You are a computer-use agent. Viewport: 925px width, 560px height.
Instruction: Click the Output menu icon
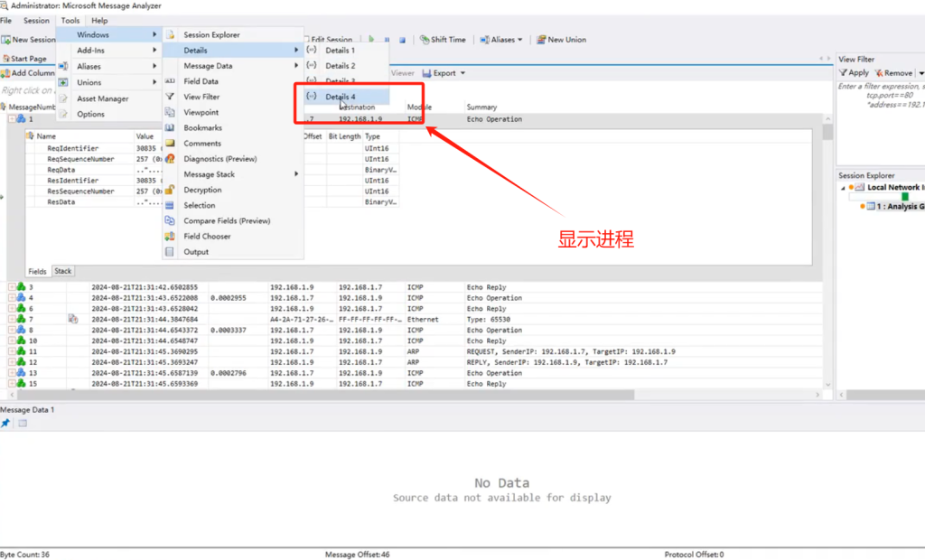pyautogui.click(x=170, y=251)
